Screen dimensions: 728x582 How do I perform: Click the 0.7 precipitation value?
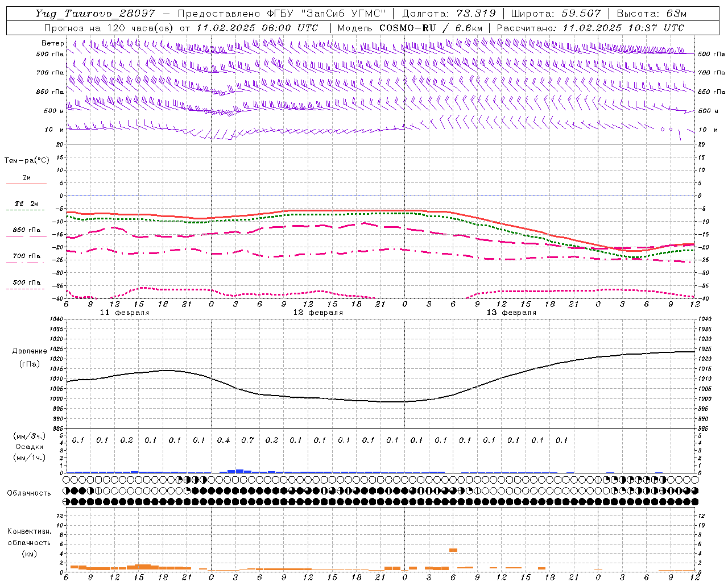(x=247, y=440)
